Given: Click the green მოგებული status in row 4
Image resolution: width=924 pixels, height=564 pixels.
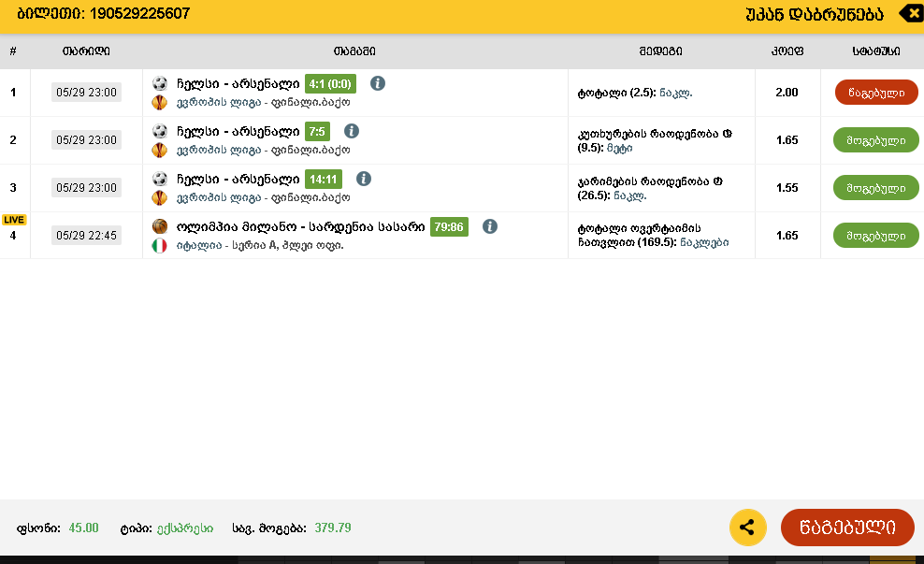Looking at the screenshot, I should point(875,236).
